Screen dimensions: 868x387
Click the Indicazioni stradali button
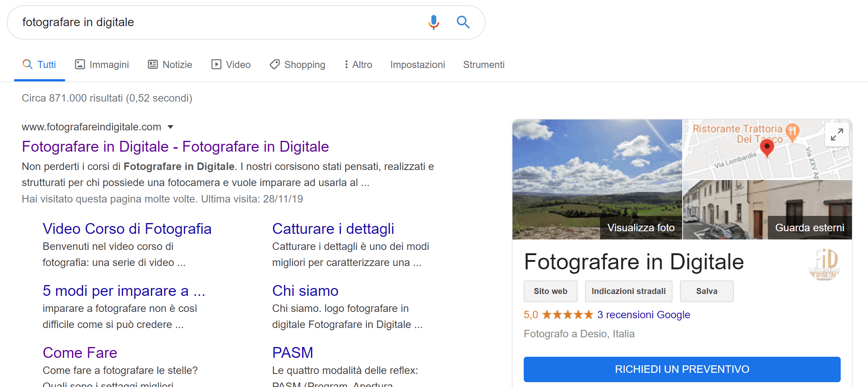[628, 291]
